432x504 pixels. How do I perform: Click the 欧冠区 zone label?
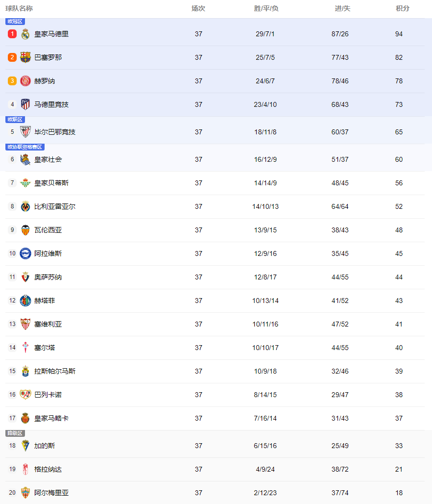tap(15, 22)
